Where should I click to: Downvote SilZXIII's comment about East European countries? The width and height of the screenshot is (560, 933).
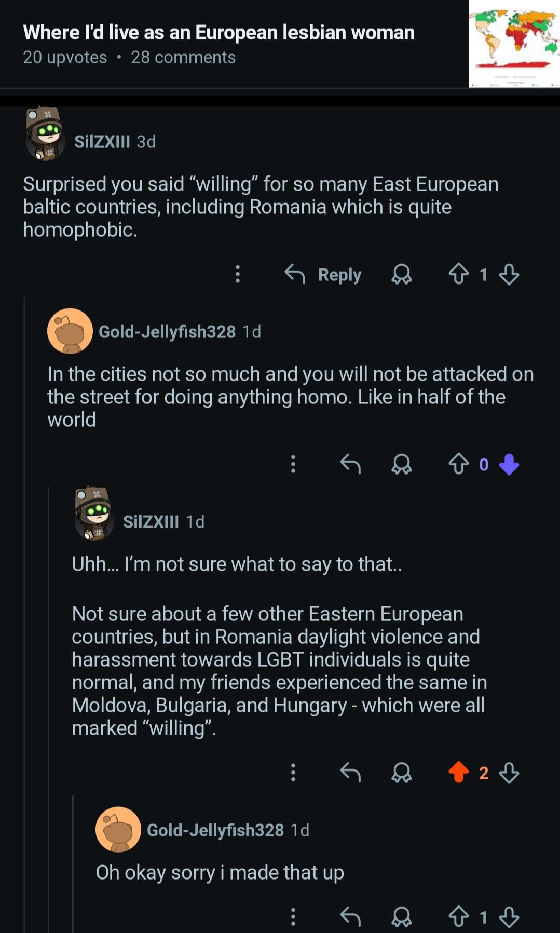click(509, 274)
